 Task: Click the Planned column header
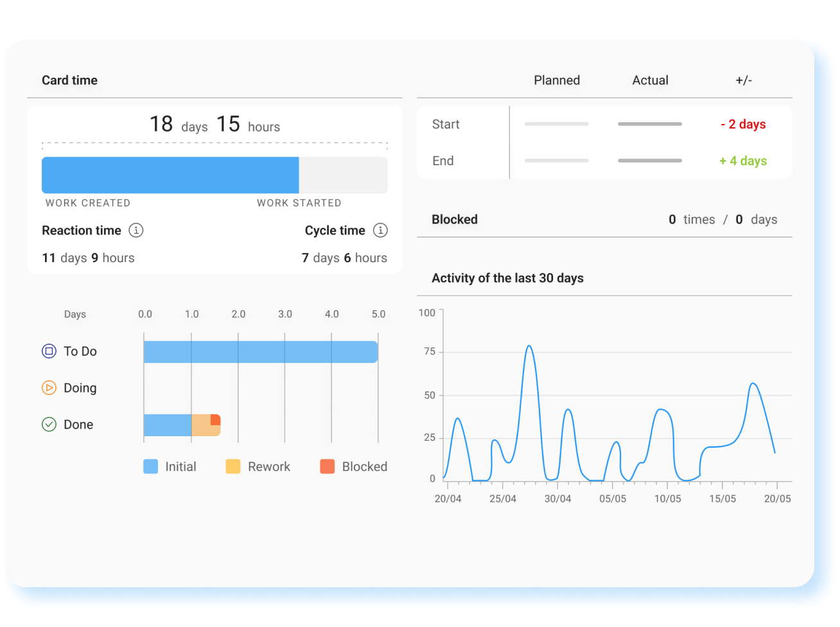pos(557,80)
